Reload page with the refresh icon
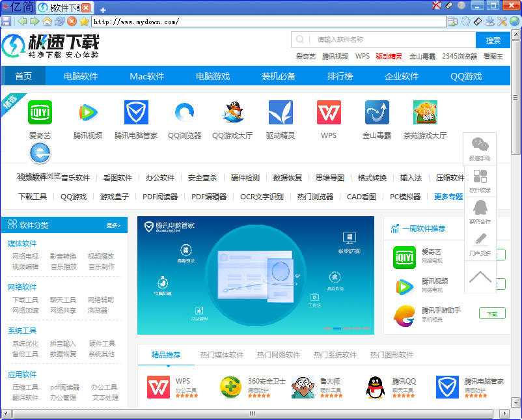This screenshot has height=420, width=522. (60, 21)
